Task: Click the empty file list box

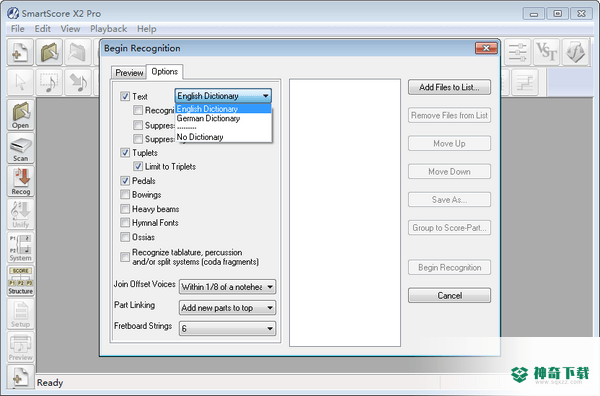Action: (x=345, y=213)
